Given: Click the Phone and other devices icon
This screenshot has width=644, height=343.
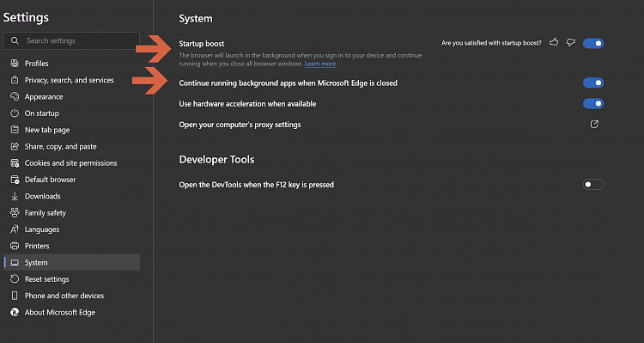Looking at the screenshot, I should (15, 296).
